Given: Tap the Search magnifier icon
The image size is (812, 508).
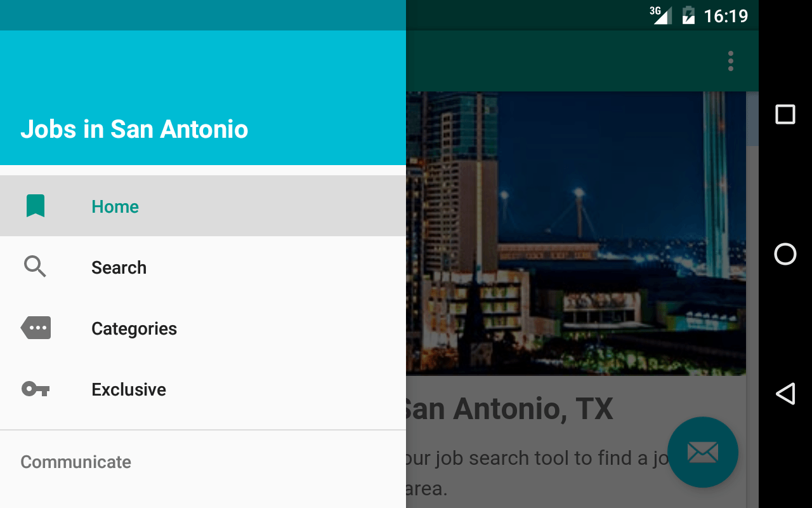Looking at the screenshot, I should [x=36, y=267].
